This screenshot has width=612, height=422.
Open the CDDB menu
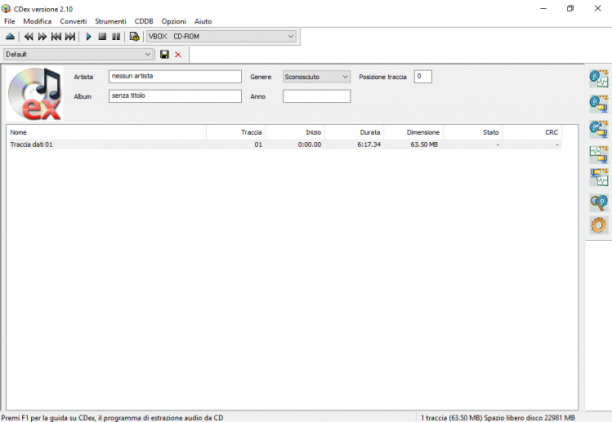point(144,21)
